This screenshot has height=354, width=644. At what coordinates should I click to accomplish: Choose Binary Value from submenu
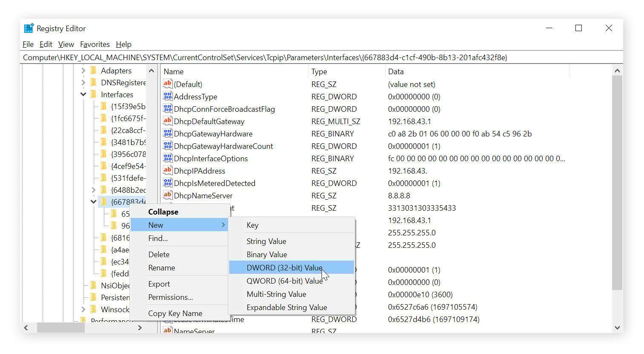292,254
